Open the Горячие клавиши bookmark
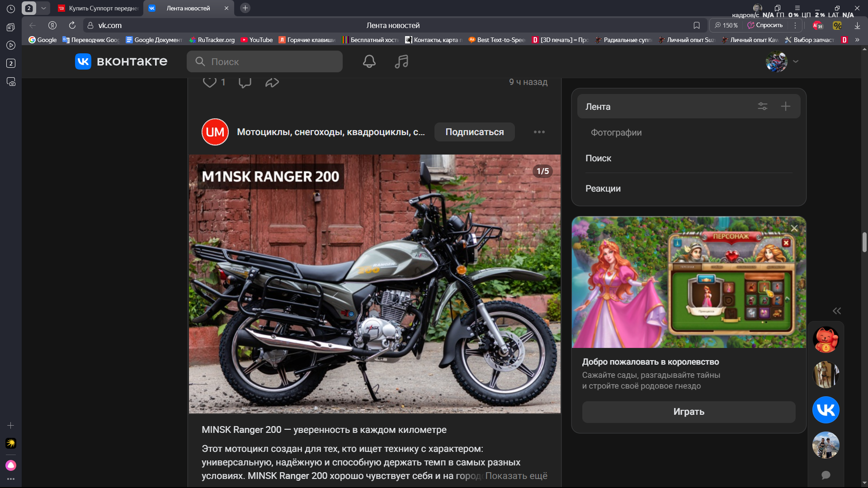868x488 pixels. (x=307, y=40)
